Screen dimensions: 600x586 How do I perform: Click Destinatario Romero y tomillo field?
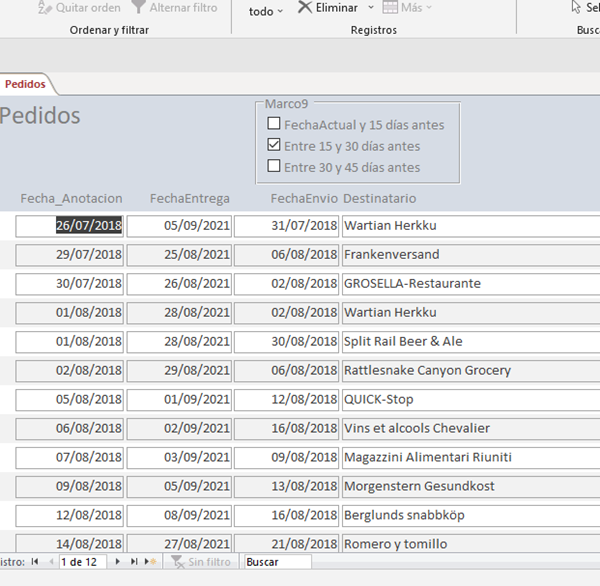click(471, 544)
